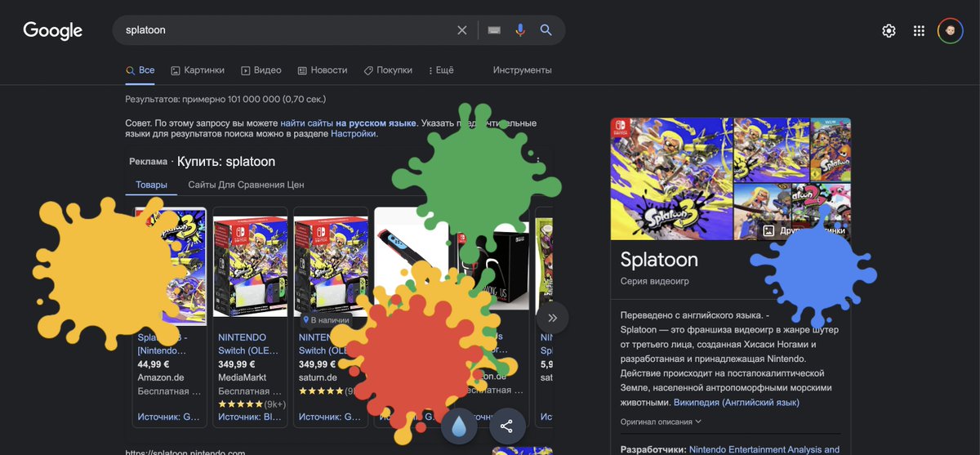
Task: Focus the search box containing splatoon
Action: point(286,30)
